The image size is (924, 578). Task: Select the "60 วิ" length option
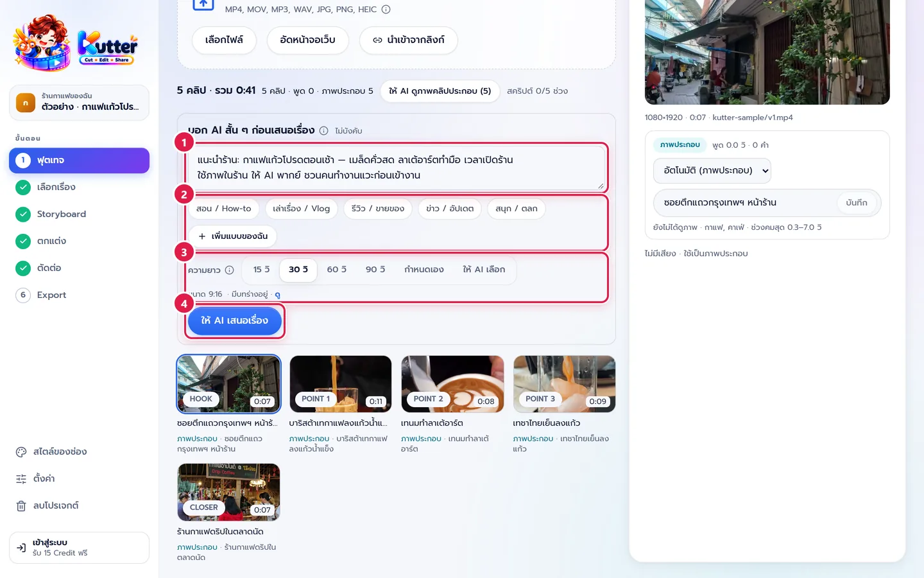(337, 270)
